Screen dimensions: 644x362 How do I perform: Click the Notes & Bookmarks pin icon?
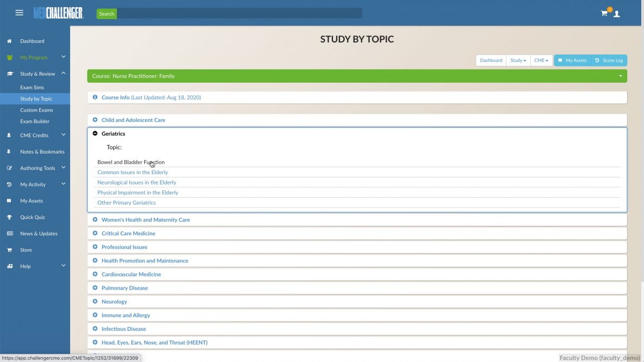(9, 152)
